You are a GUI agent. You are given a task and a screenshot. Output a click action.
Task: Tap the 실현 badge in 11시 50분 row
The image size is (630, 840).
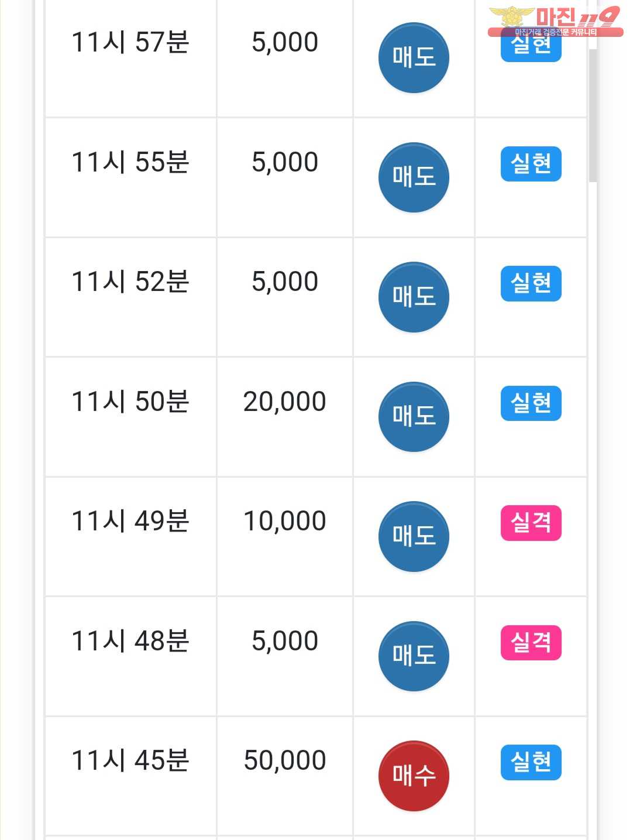pyautogui.click(x=531, y=403)
